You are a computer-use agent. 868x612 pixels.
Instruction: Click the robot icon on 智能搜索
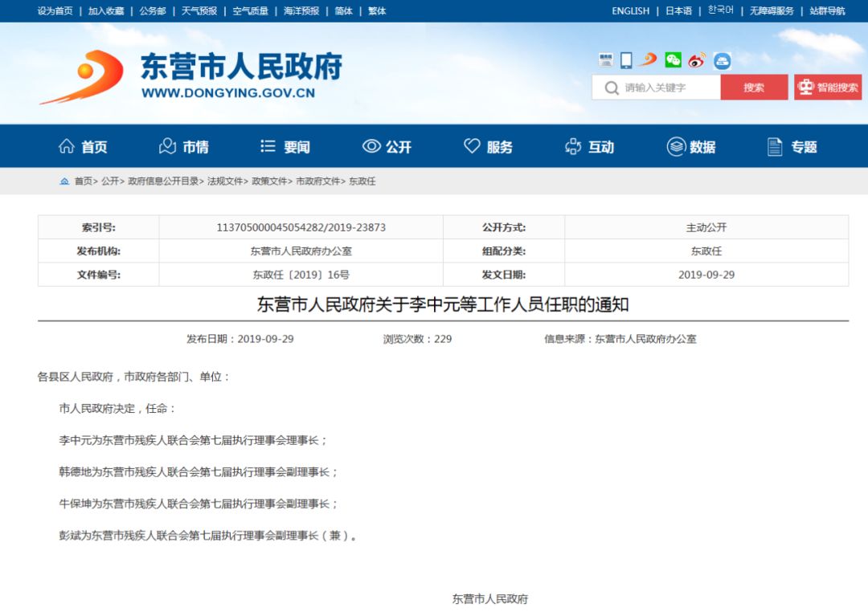point(805,87)
